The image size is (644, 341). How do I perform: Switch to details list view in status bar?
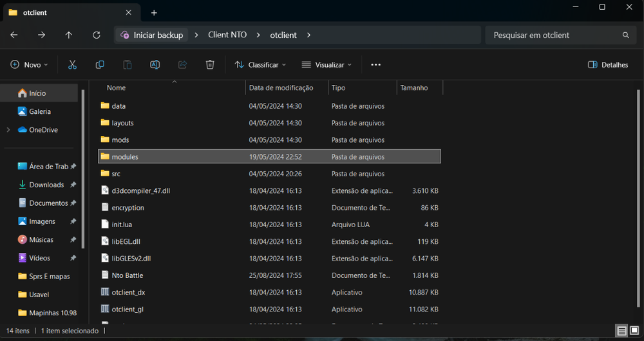(x=622, y=331)
